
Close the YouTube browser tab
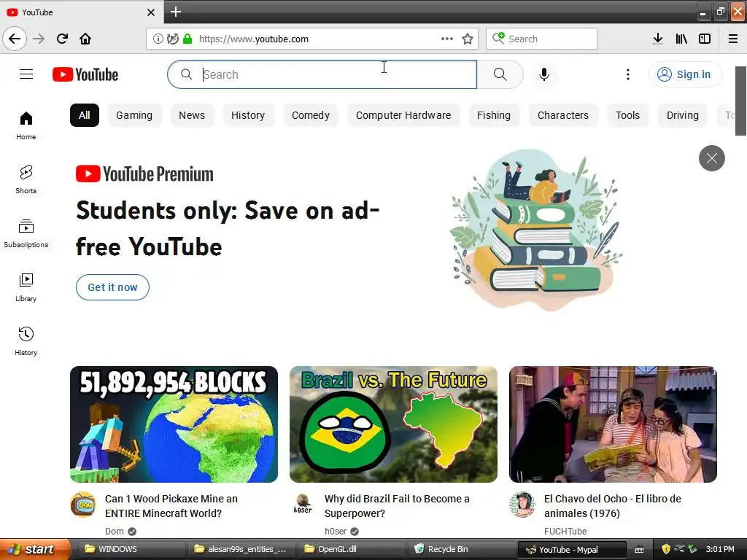(150, 12)
